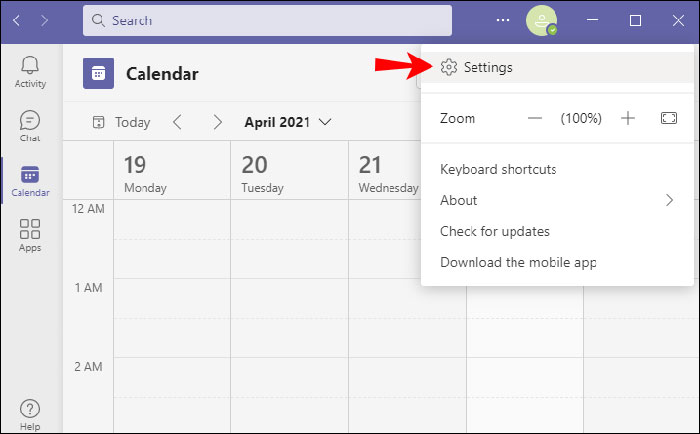Viewport: 700px width, 434px height.
Task: Go forward with the forward arrow
Action: click(44, 20)
